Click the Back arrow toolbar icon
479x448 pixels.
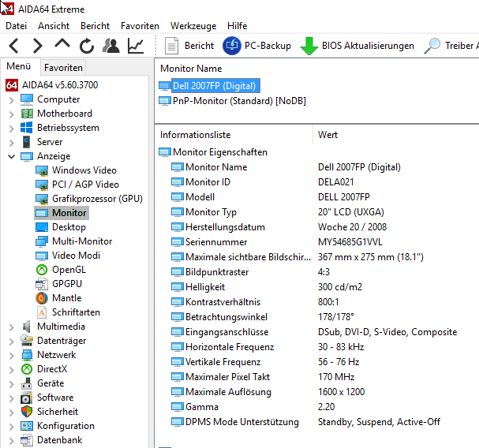[13, 46]
